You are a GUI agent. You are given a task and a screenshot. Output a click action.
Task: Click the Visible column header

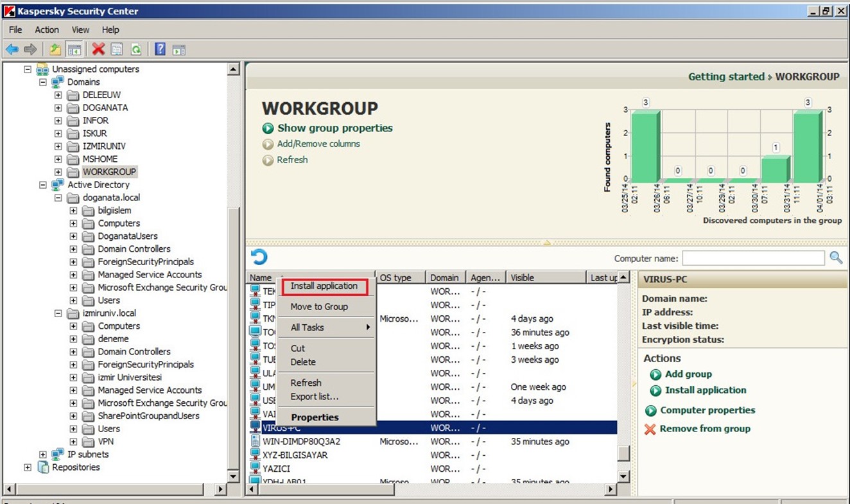pyautogui.click(x=546, y=278)
